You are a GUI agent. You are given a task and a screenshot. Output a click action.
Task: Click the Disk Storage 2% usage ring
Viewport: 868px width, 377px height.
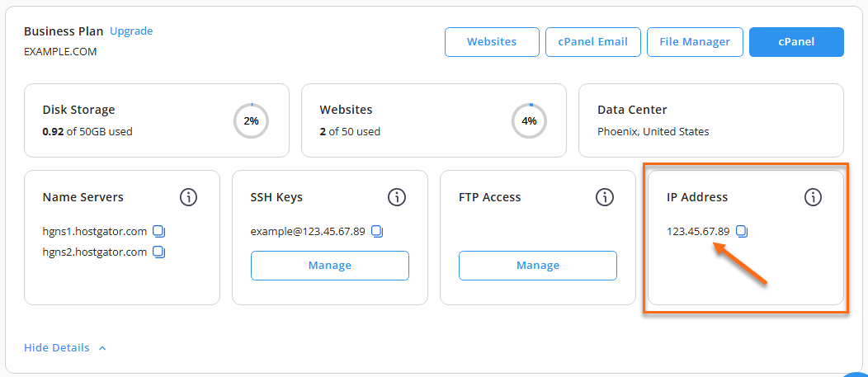pos(252,120)
